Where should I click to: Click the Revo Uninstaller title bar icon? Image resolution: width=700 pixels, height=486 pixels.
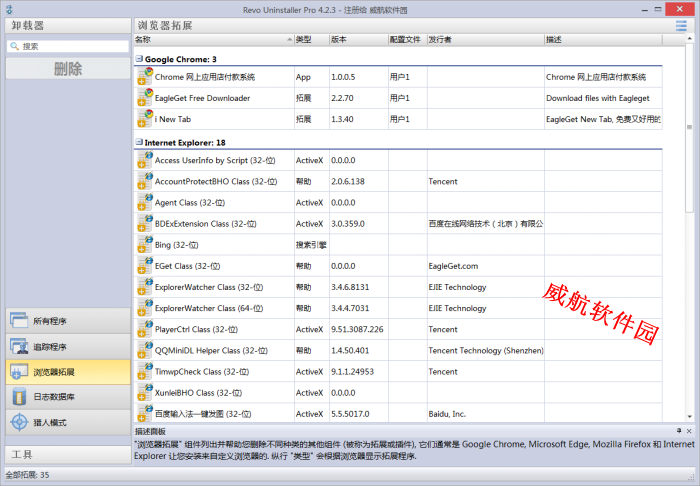click(x=9, y=9)
